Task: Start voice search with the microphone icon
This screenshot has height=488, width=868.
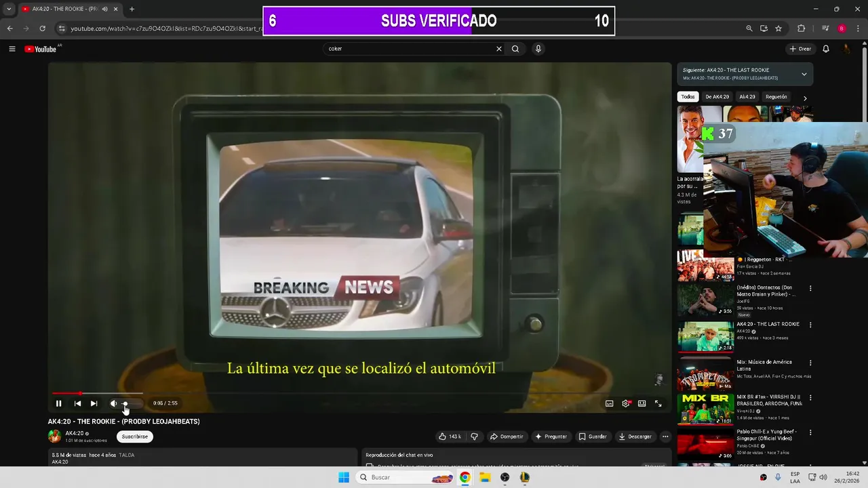Action: click(538, 49)
